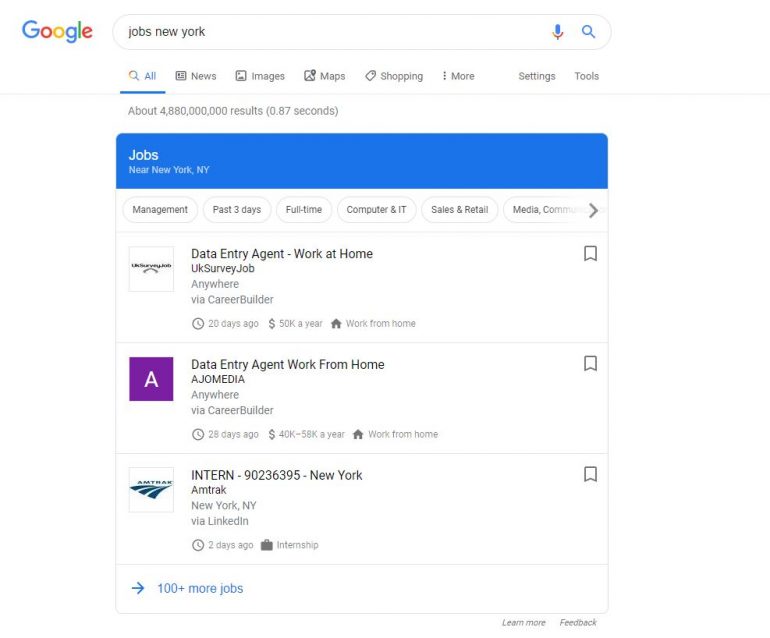
Task: Click the UkSurveyJob logo thumbnail
Action: coord(151,269)
